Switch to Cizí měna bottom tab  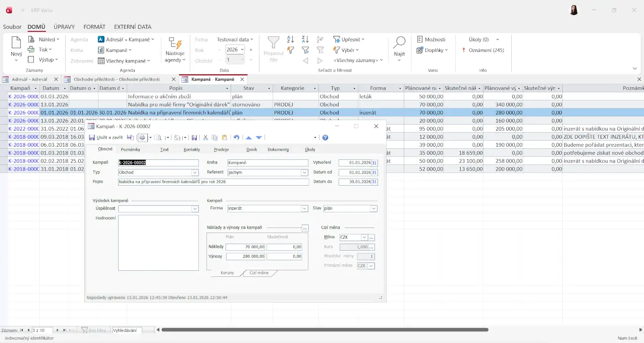pos(259,273)
